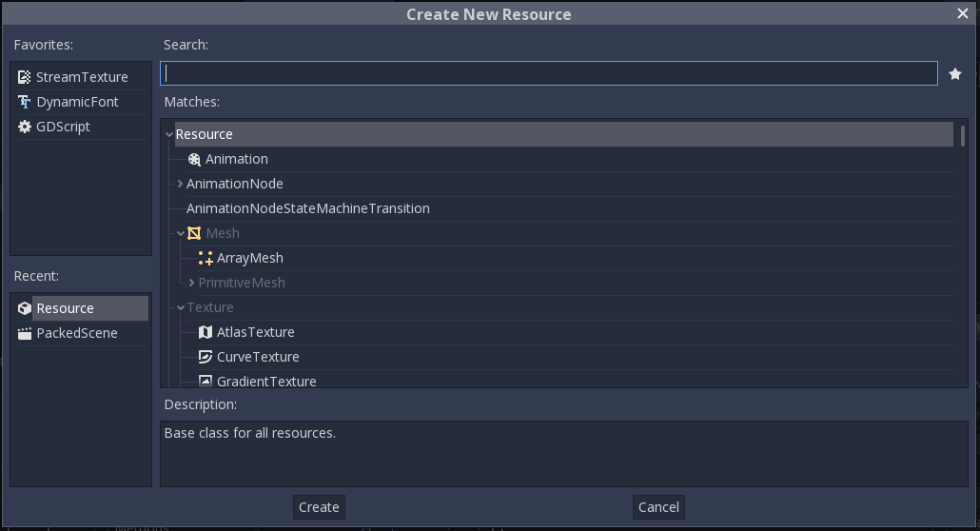The width and height of the screenshot is (980, 531).
Task: Collapse the Resource root node
Action: click(x=168, y=134)
